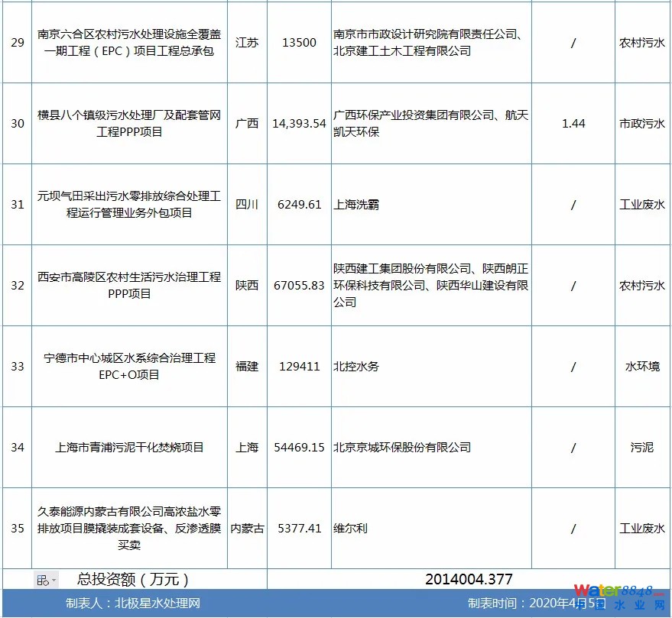
Task: Click the 陕西建工集团 winning bidders cell
Action: [430, 286]
